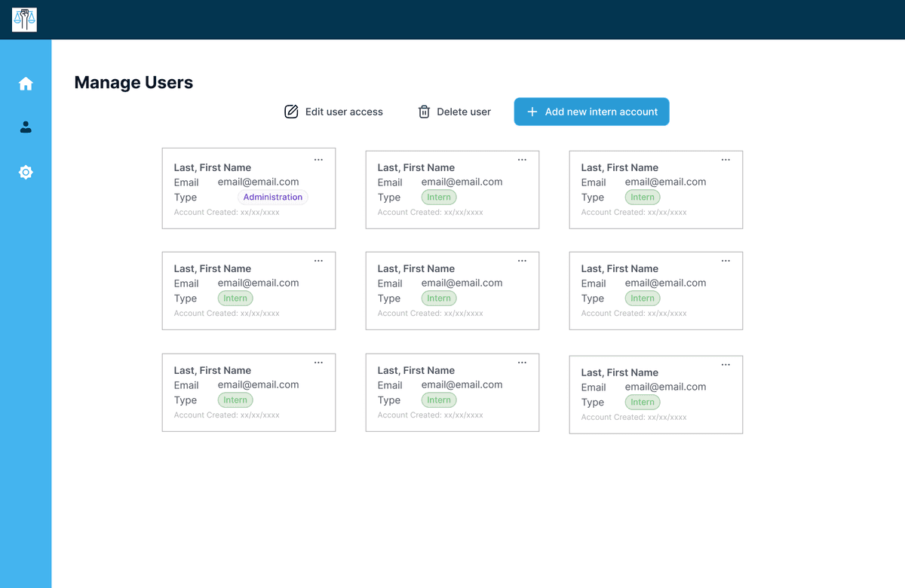
Task: Click the Add new intern account button
Action: [591, 112]
